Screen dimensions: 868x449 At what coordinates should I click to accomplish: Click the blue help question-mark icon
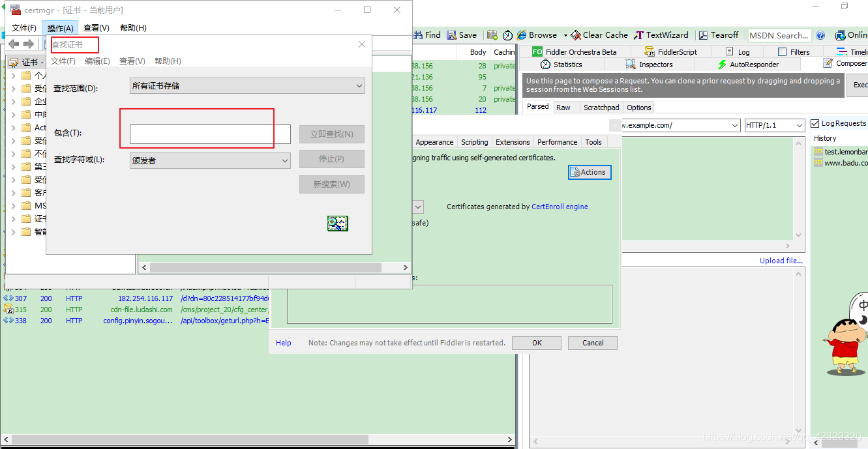pos(820,35)
